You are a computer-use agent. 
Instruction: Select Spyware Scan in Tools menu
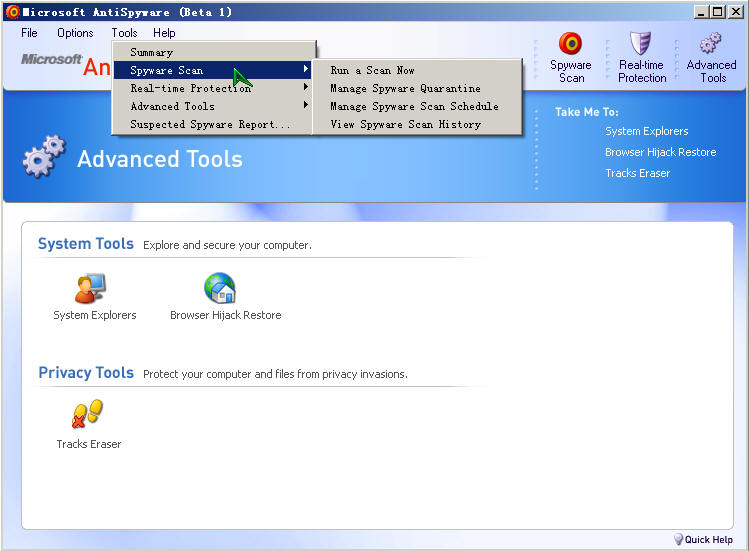pos(213,70)
